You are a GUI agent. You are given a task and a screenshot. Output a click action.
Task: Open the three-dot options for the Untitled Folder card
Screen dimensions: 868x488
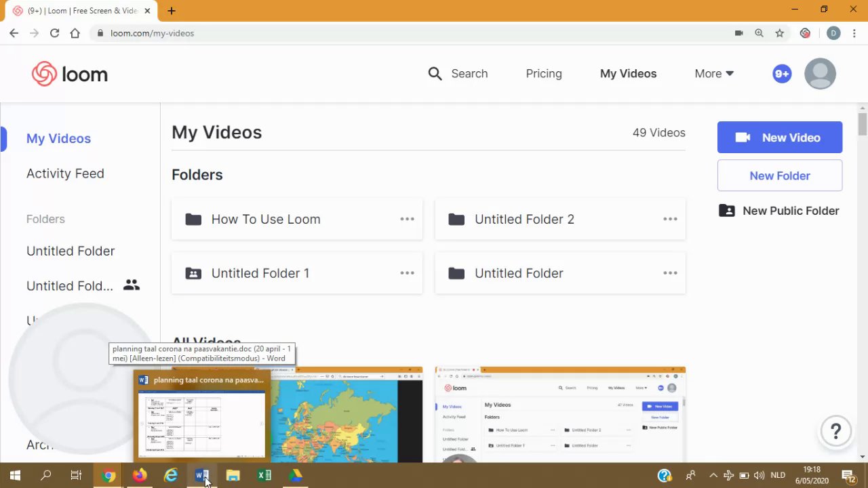[670, 273]
